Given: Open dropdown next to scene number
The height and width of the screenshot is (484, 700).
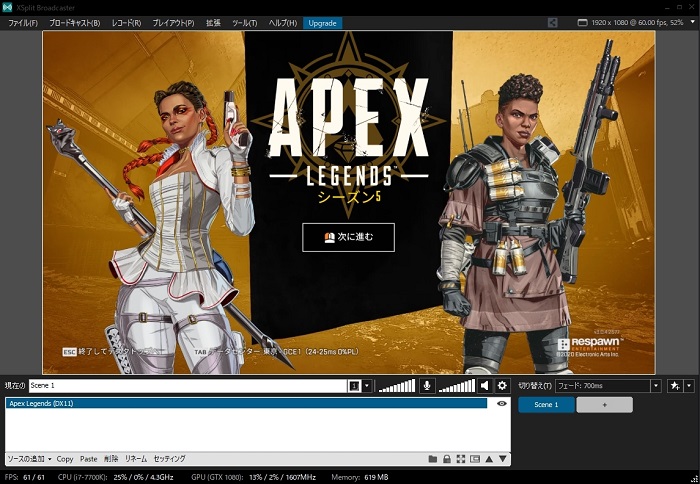Looking at the screenshot, I should coord(367,386).
